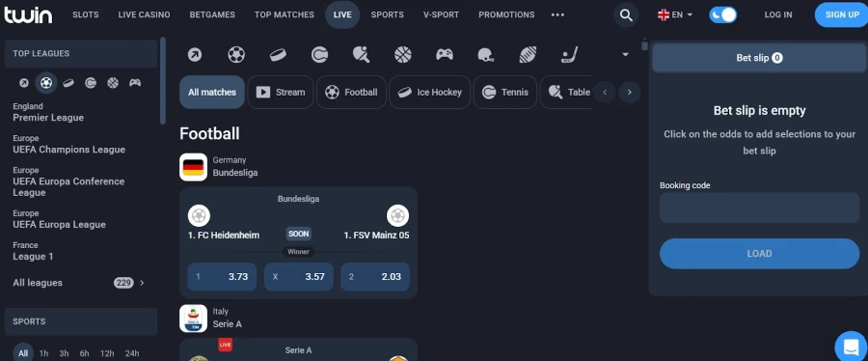Click the Booking code input field
Screen dimensions: 868x361
click(759, 208)
